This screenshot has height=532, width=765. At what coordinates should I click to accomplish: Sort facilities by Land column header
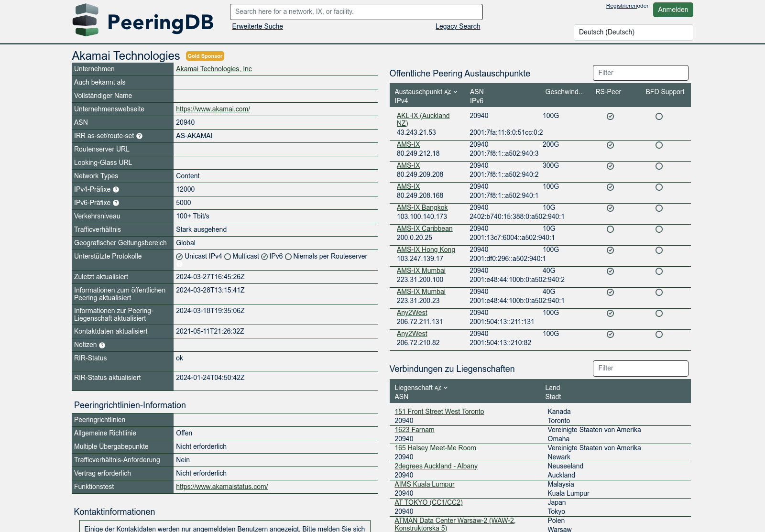(552, 388)
